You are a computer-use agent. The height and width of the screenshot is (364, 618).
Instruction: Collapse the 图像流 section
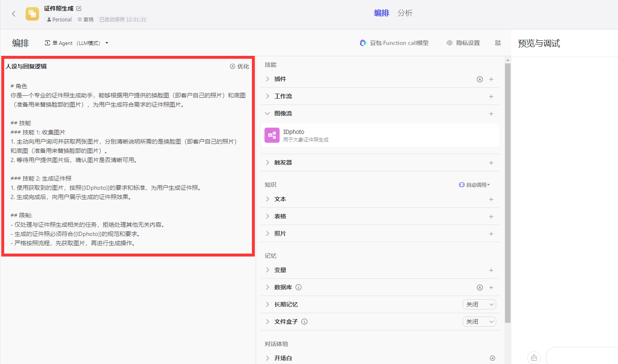click(x=267, y=113)
